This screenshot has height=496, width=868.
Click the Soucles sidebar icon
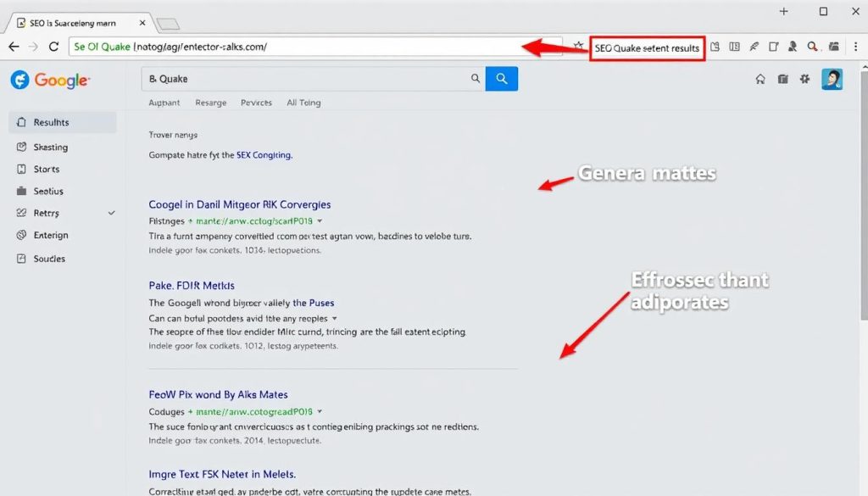[x=21, y=259]
